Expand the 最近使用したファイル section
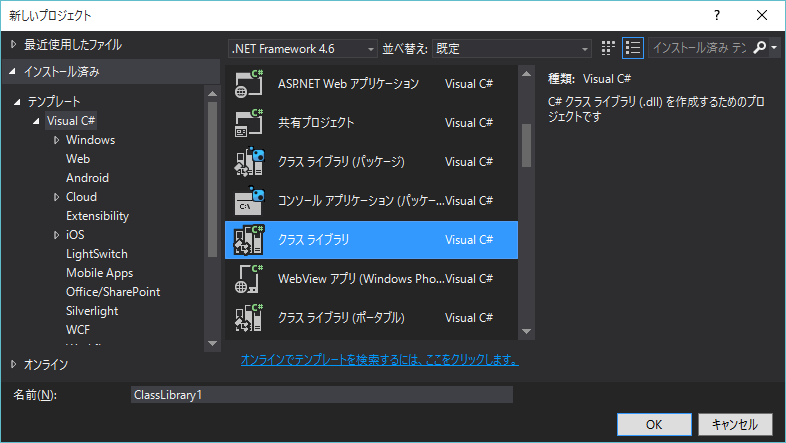This screenshot has height=443, width=786. point(14,45)
